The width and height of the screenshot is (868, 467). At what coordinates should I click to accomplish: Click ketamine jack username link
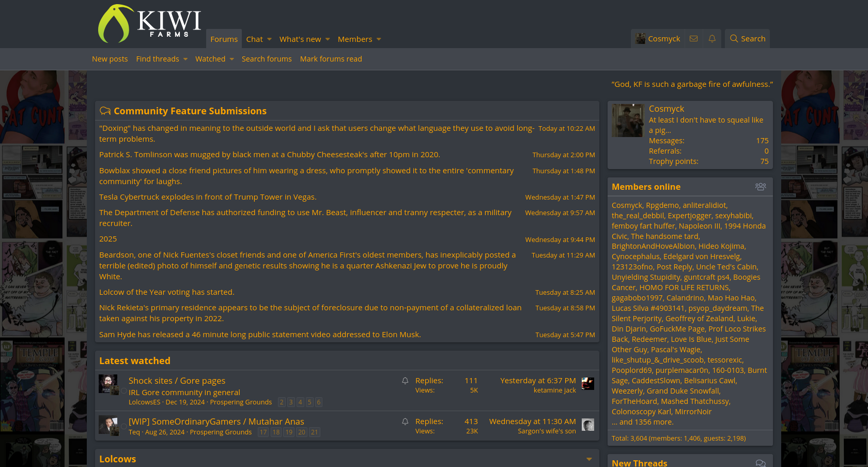pyautogui.click(x=554, y=390)
